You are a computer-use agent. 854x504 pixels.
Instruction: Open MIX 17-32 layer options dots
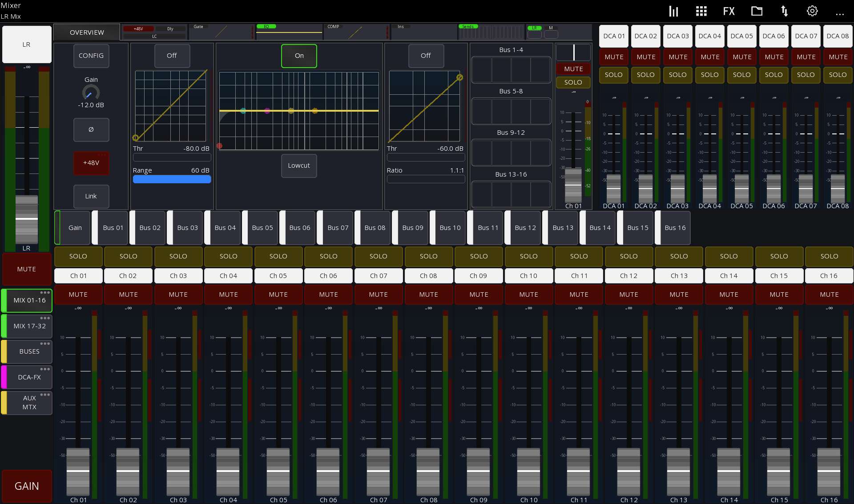(x=45, y=318)
